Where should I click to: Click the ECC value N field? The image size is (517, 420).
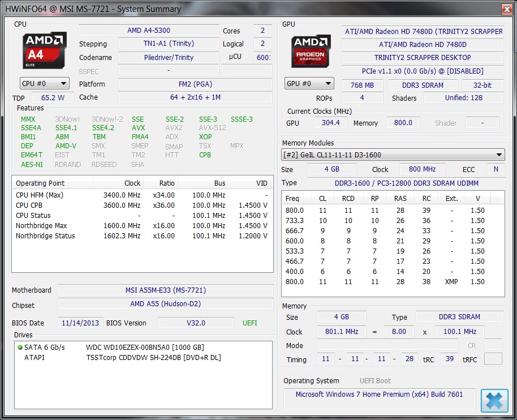pos(496,169)
